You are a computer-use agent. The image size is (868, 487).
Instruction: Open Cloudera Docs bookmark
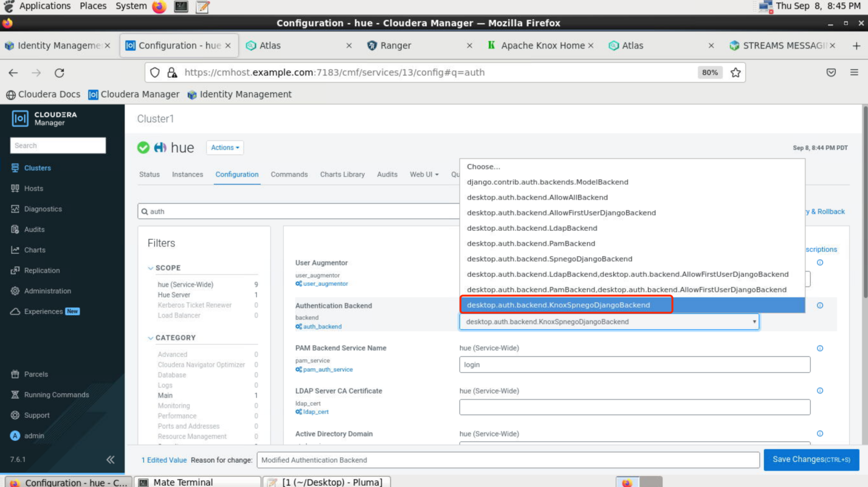tap(44, 95)
